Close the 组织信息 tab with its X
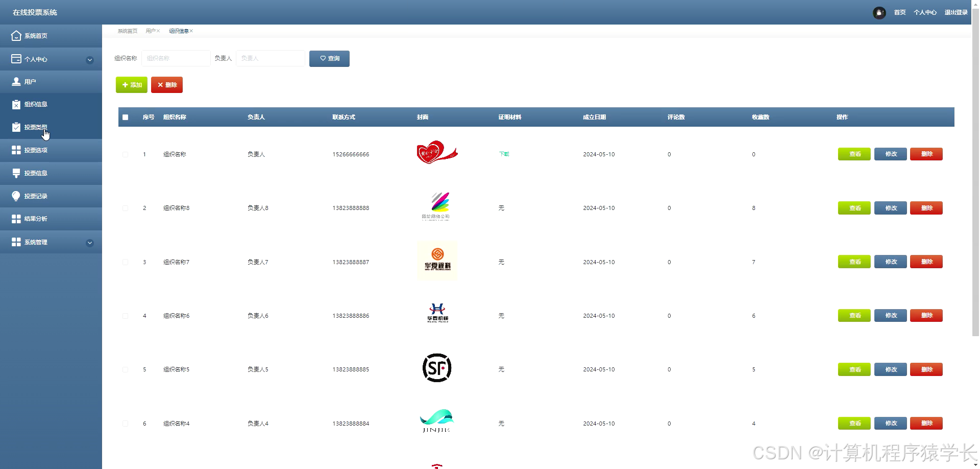 [x=191, y=31]
